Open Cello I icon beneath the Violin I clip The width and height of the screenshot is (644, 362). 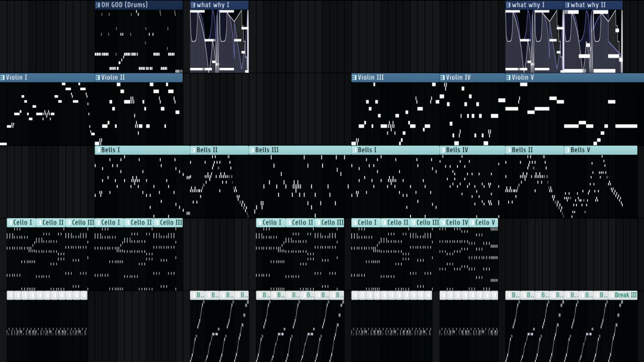click(x=10, y=222)
